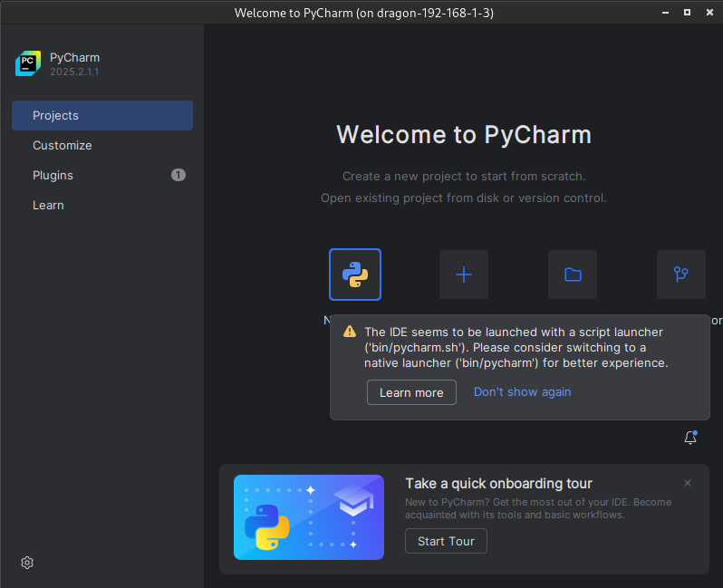The height and width of the screenshot is (588, 723).
Task: Click the Learn more button
Action: pyautogui.click(x=411, y=392)
